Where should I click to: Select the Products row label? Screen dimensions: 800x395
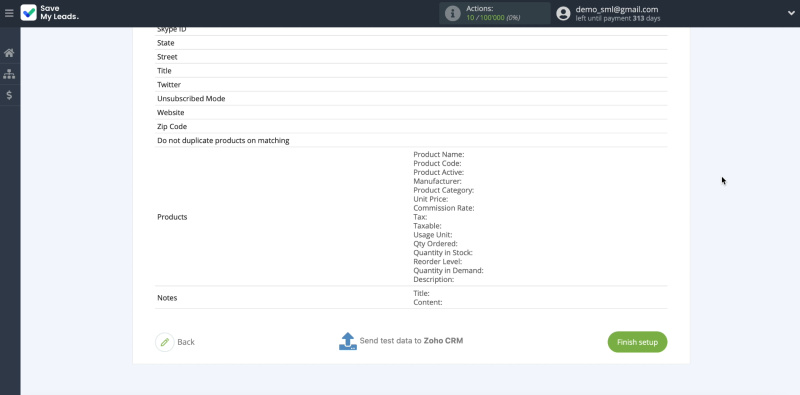172,217
